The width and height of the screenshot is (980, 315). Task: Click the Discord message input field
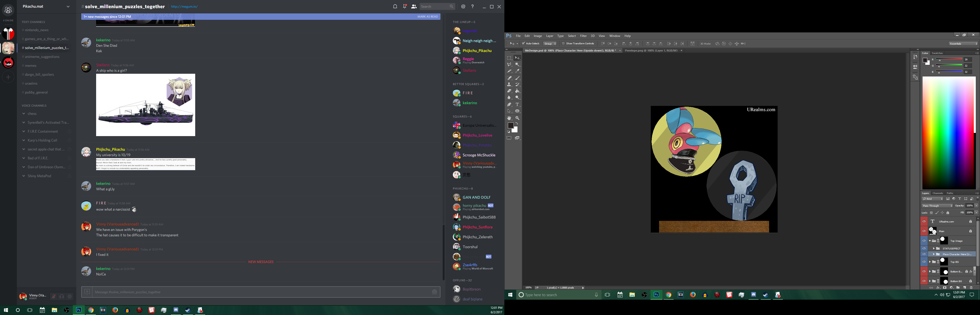click(261, 292)
